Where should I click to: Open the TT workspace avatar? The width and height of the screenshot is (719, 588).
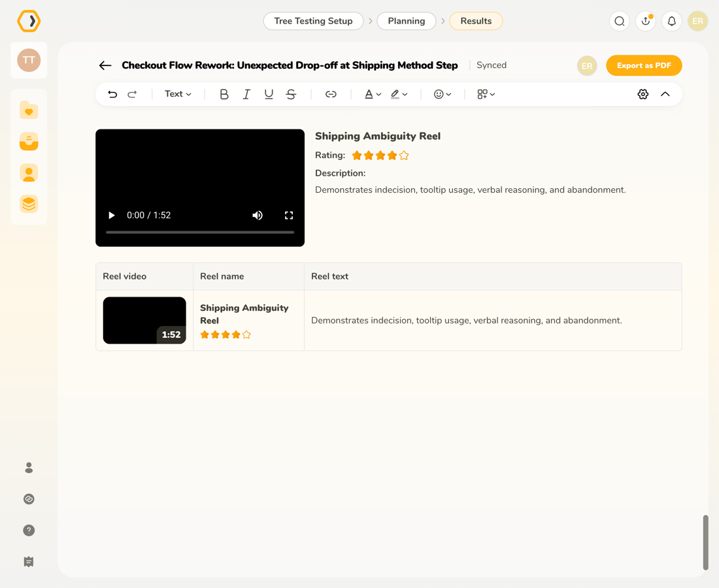click(29, 60)
